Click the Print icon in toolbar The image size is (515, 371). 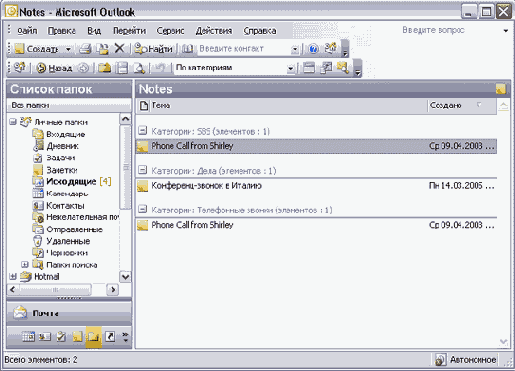pos(85,49)
